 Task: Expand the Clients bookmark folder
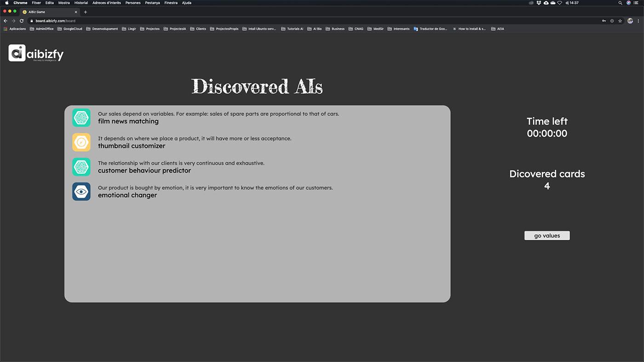click(x=198, y=29)
